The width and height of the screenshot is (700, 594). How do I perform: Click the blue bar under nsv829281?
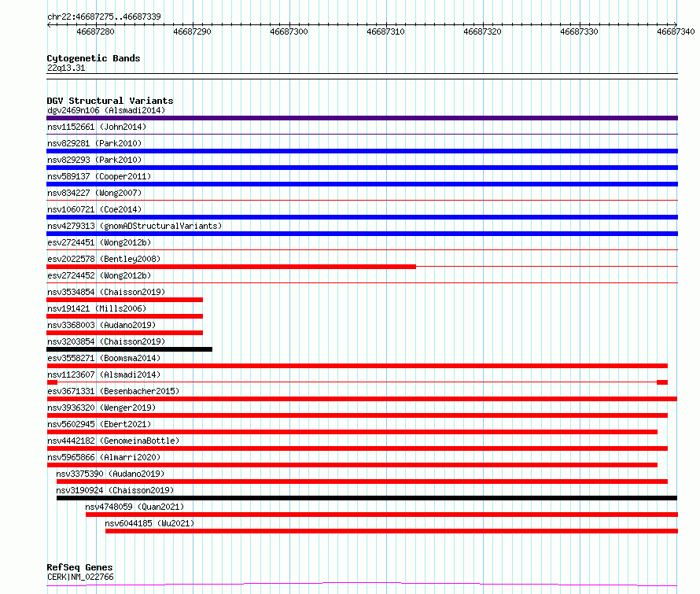tap(362, 151)
